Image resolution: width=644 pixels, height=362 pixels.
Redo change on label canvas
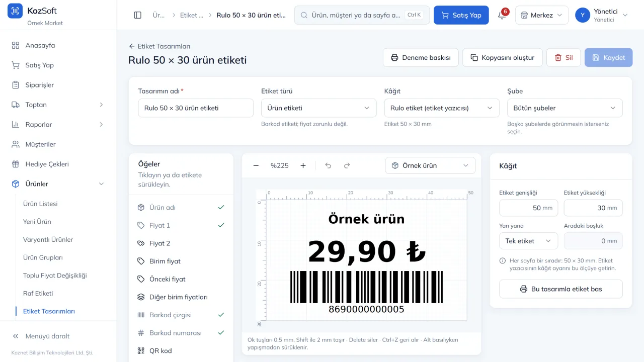click(x=347, y=165)
